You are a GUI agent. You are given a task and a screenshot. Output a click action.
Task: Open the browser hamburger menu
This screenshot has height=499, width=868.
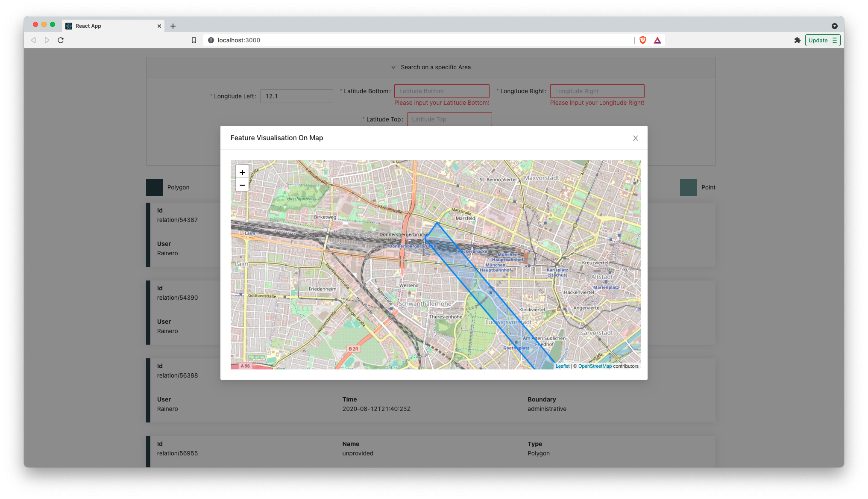click(x=835, y=40)
